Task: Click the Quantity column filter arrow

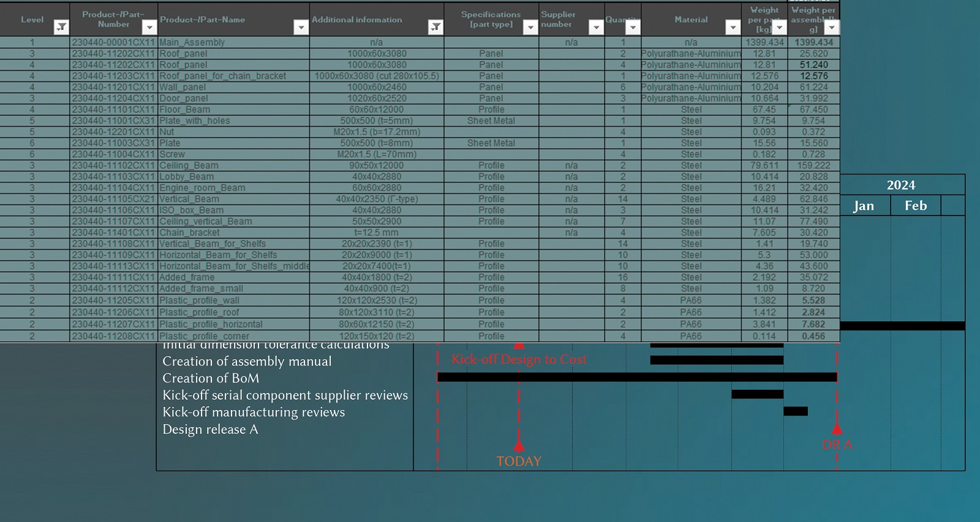Action: 633,27
